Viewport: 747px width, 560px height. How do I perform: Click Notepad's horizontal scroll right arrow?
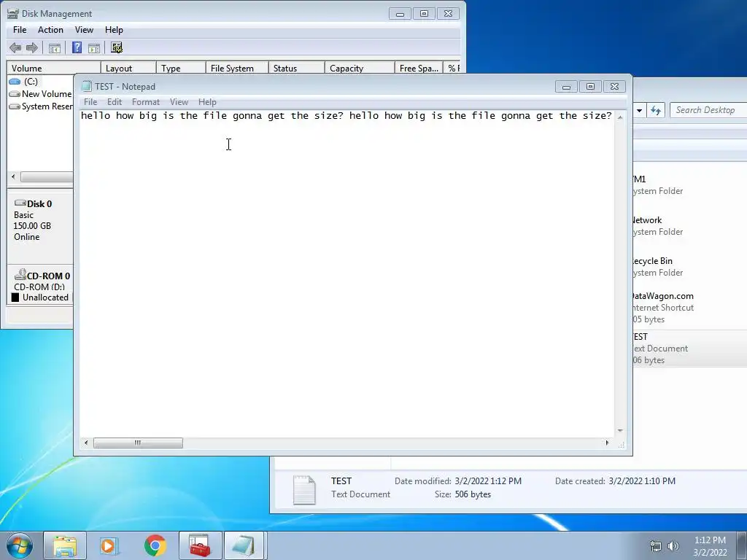point(607,443)
